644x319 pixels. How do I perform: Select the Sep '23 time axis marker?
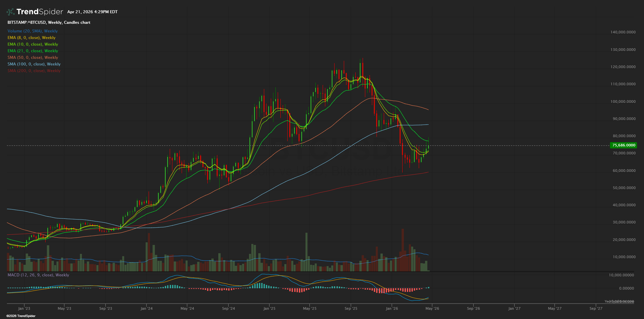coord(106,308)
